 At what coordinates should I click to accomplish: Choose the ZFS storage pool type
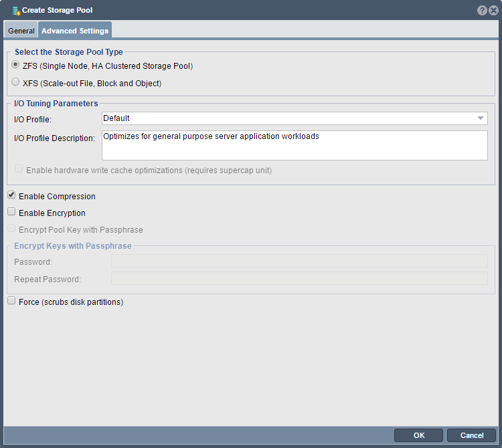click(x=15, y=65)
